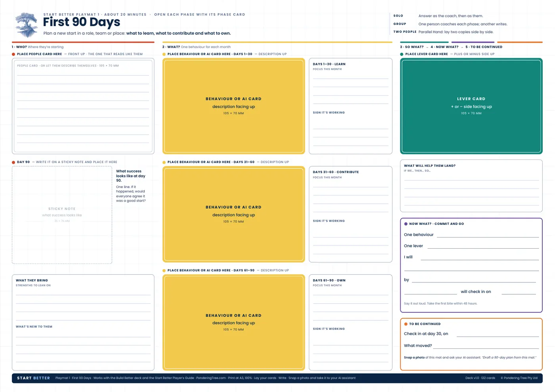This screenshot has width=555, height=392.
Task: Click the I will blank line
Action: [x=480, y=259]
